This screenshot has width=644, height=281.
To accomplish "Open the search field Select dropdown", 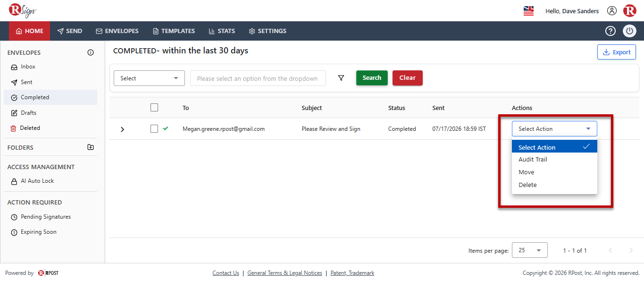I will [x=149, y=78].
